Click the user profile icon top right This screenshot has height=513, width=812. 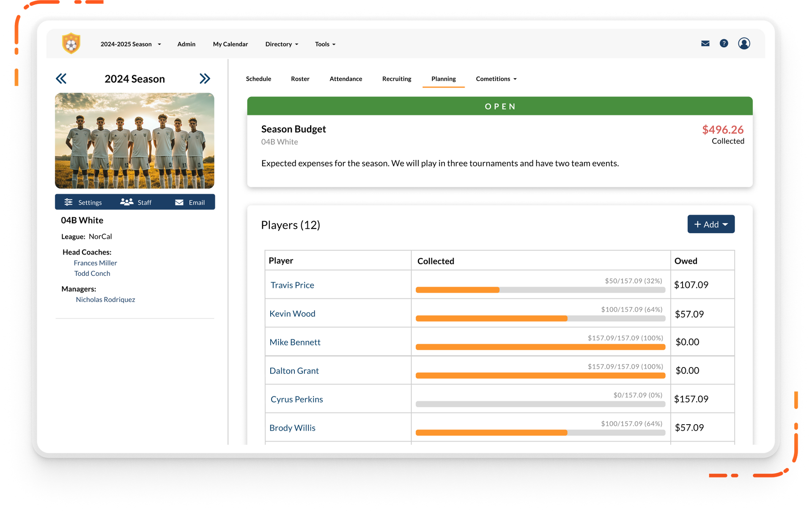point(744,43)
